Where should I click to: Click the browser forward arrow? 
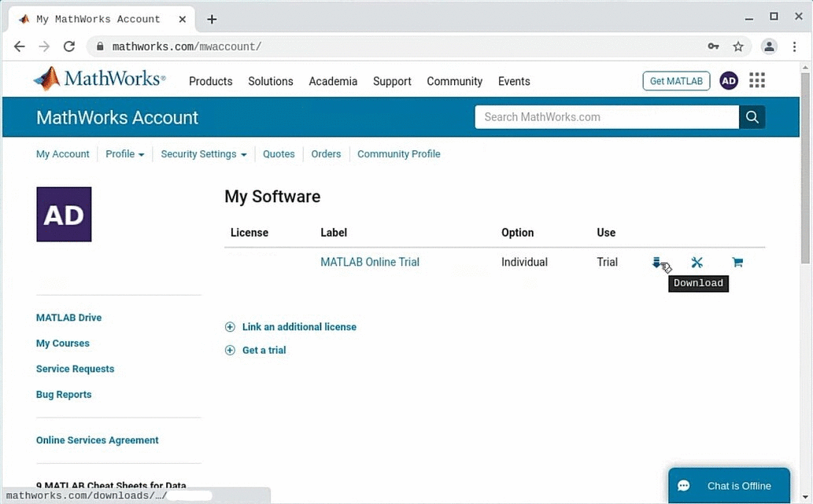click(x=44, y=46)
